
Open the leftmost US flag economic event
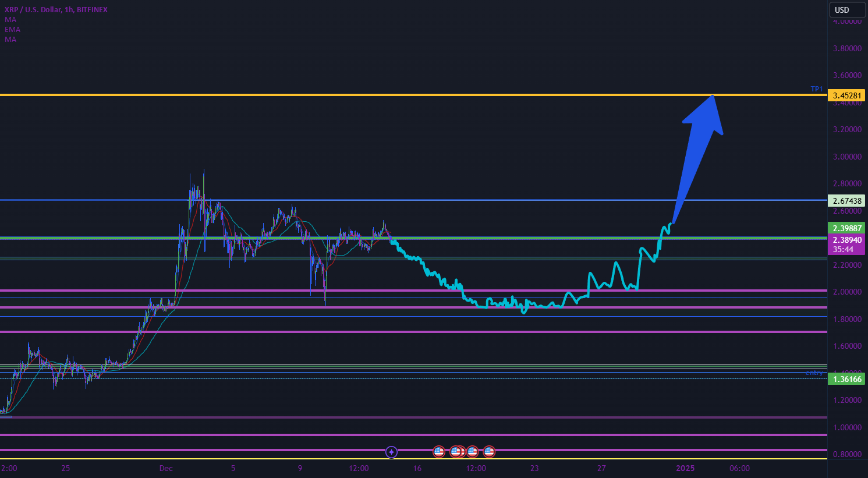point(439,451)
